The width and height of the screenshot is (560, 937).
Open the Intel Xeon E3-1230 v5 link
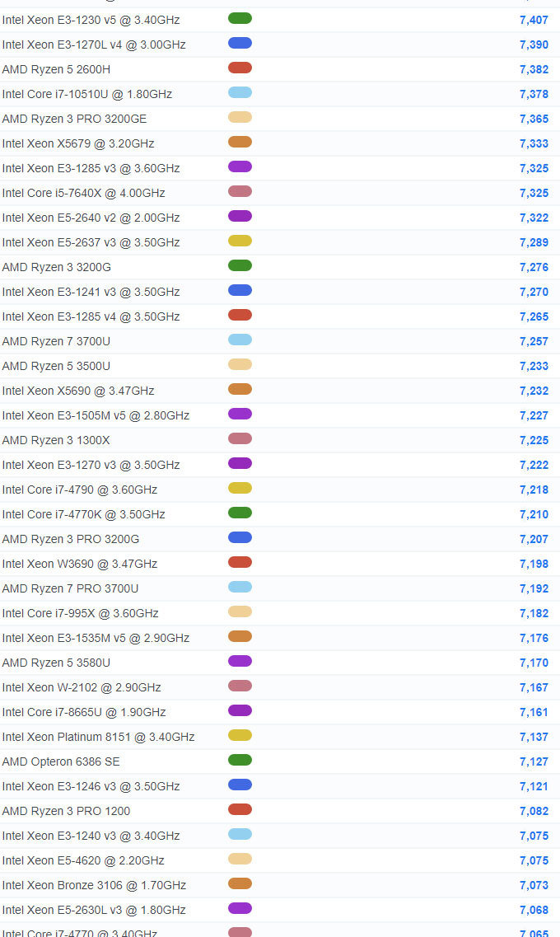coord(91,20)
